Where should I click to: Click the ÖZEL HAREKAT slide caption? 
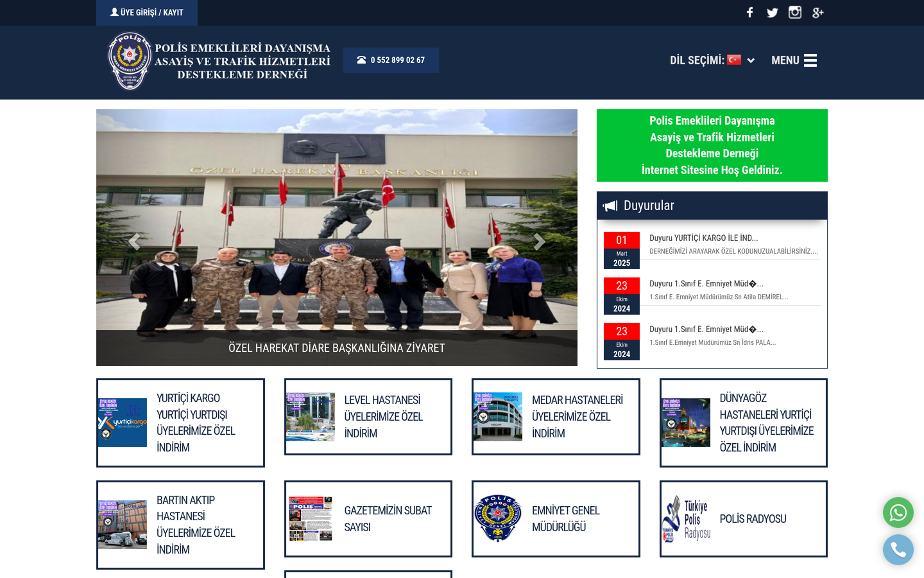(337, 348)
